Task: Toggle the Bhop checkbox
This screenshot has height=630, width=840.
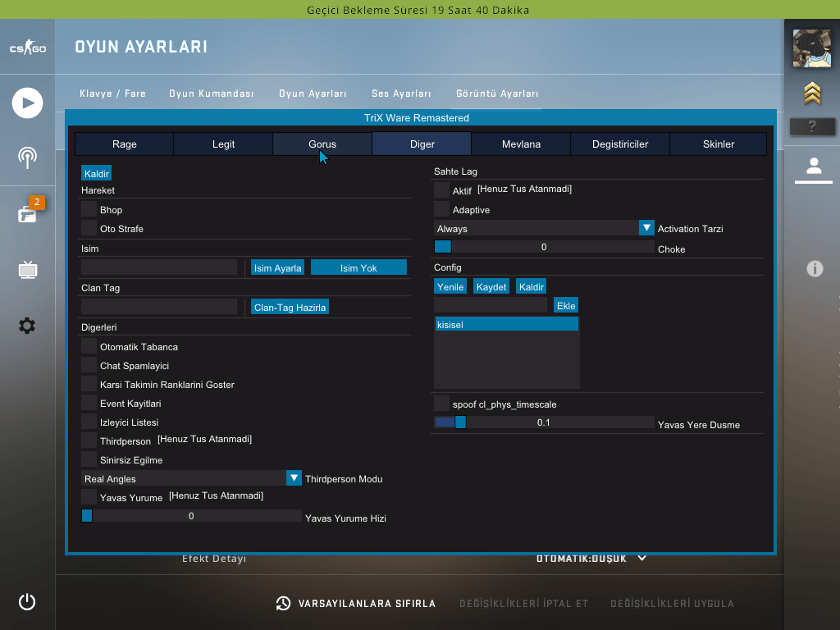Action: (89, 209)
